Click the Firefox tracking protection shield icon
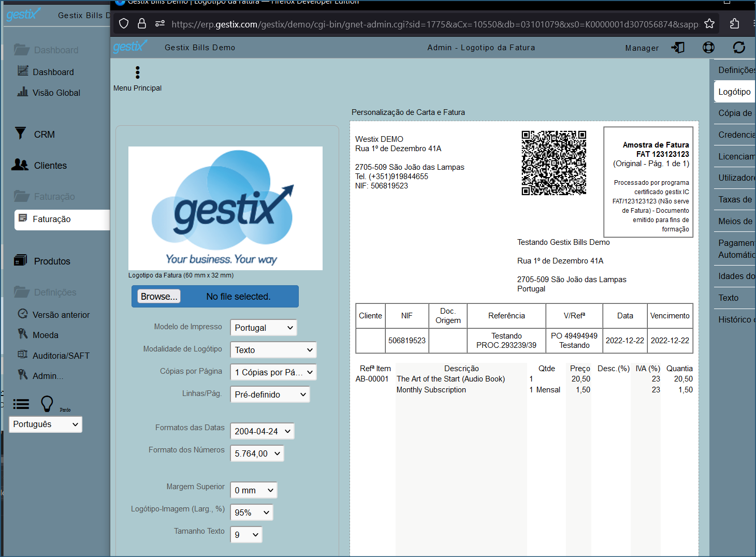The width and height of the screenshot is (756, 557). (124, 23)
